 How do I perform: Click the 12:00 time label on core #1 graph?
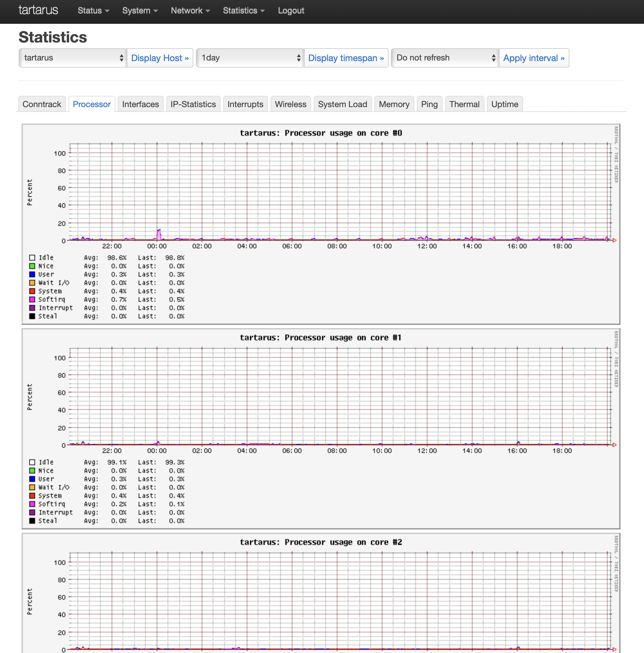pyautogui.click(x=427, y=451)
